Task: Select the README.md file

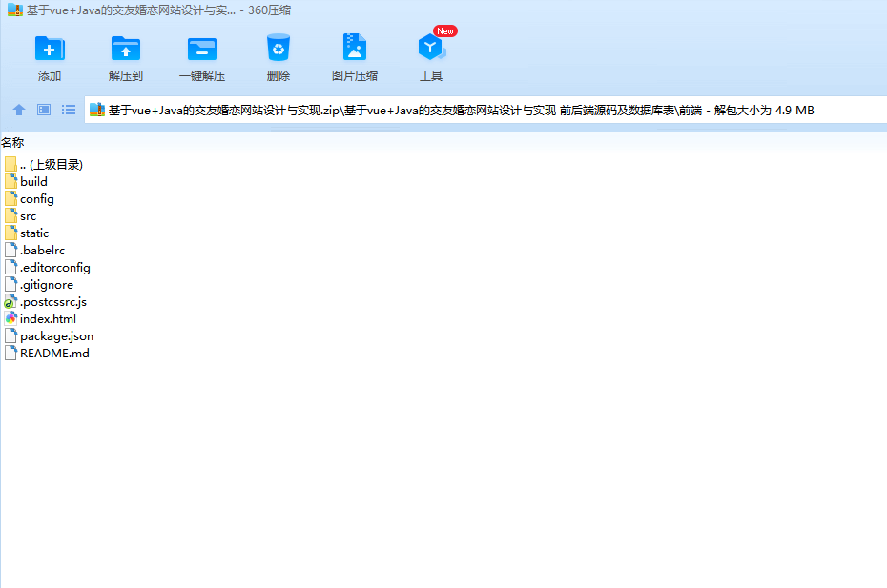Action: (x=47, y=353)
